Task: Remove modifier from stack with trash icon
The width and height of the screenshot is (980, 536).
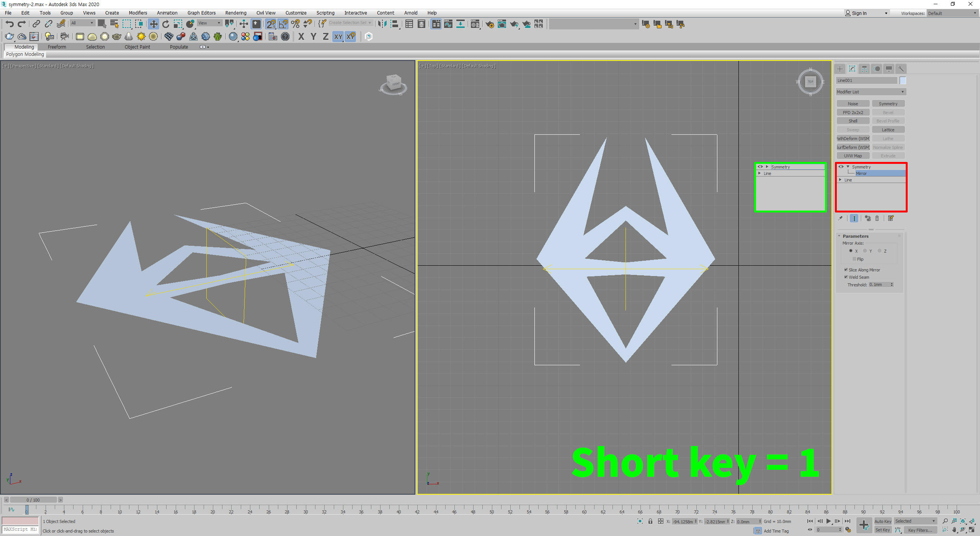Action: click(x=877, y=219)
